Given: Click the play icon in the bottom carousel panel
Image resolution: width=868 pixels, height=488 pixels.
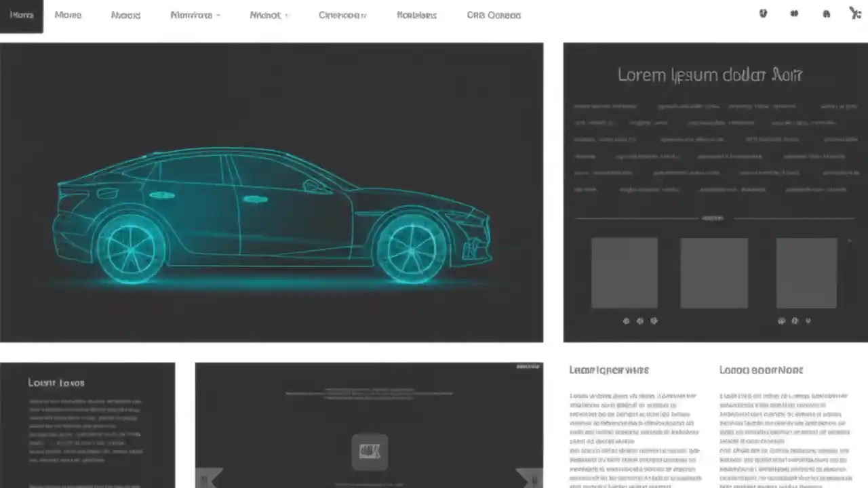Looking at the screenshot, I should [370, 452].
